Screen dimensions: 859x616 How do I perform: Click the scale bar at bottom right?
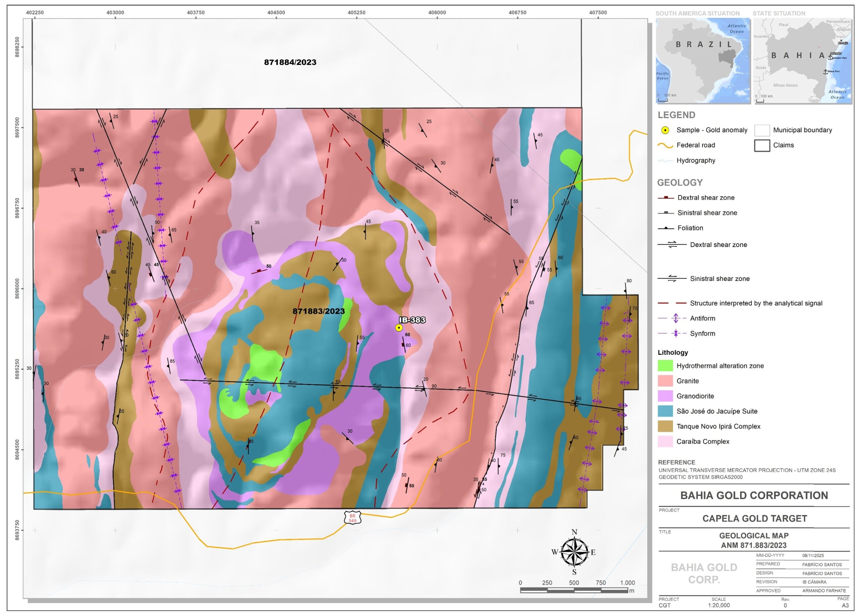574,590
